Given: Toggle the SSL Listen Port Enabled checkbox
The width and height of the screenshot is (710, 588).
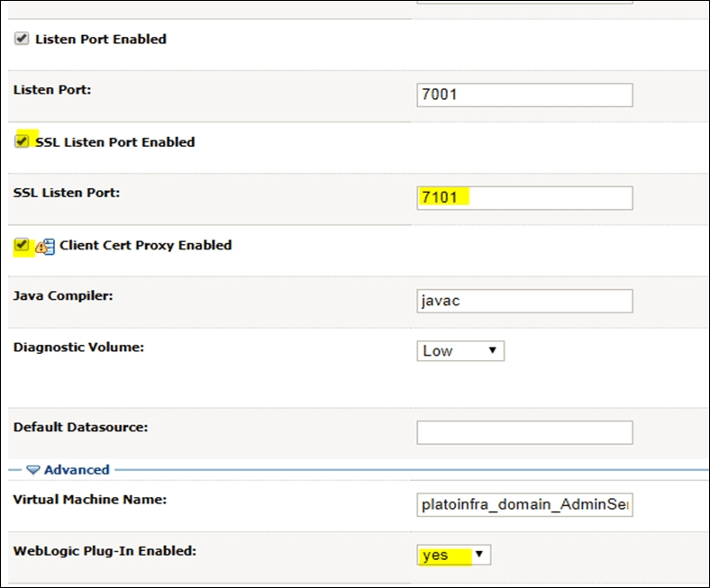Looking at the screenshot, I should pyautogui.click(x=22, y=141).
